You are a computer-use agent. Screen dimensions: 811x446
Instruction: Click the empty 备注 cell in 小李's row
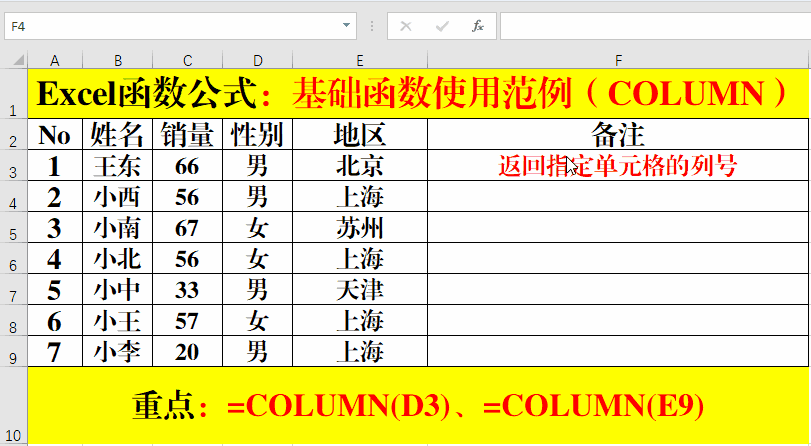[618, 352]
